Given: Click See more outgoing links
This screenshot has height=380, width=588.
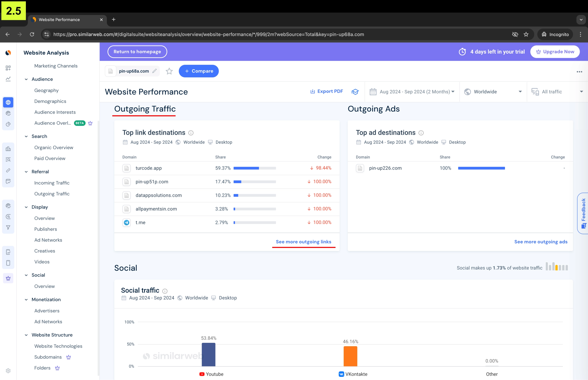Looking at the screenshot, I should coord(303,242).
